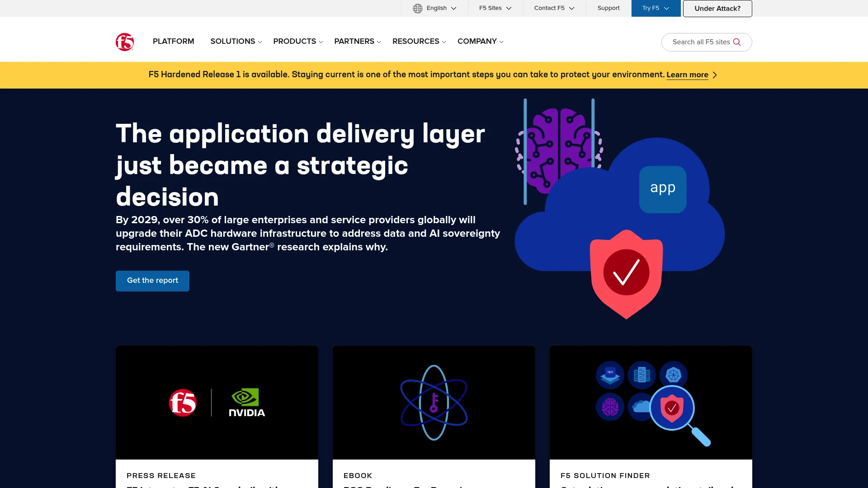The image size is (868, 488).
Task: Click the EBOOK card label
Action: pos(358,475)
